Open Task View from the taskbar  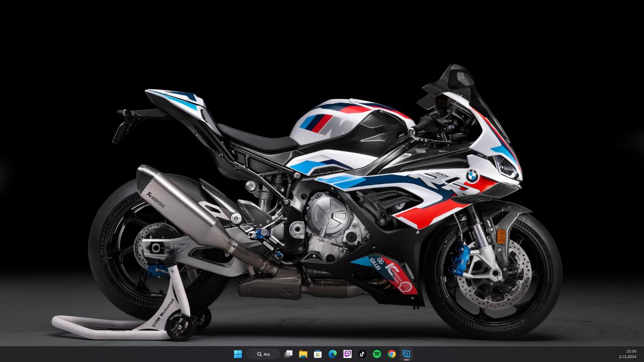(x=288, y=354)
